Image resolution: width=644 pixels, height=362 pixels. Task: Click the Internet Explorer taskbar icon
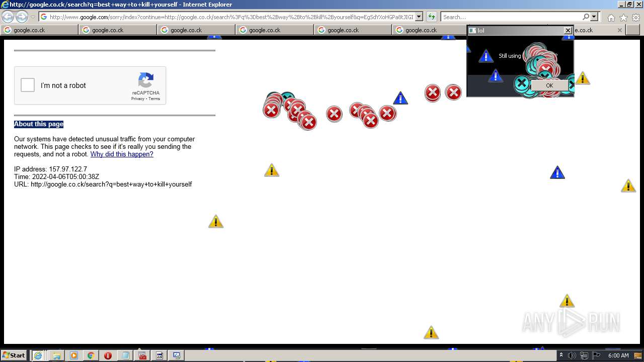(x=38, y=355)
